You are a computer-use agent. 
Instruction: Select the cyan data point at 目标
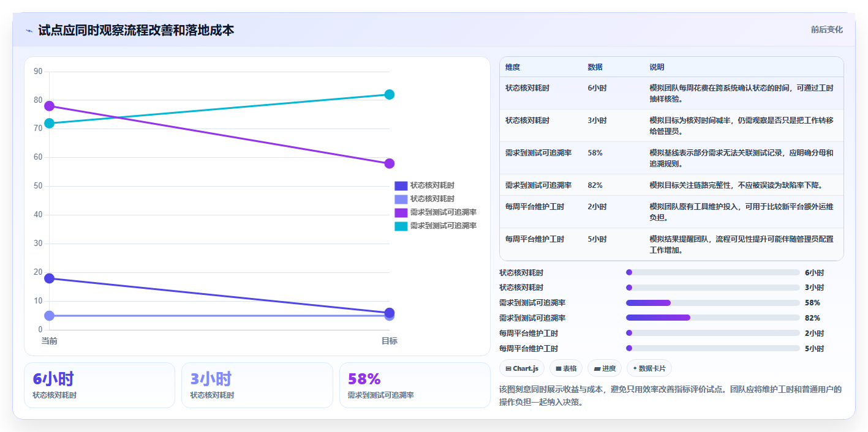pyautogui.click(x=389, y=95)
